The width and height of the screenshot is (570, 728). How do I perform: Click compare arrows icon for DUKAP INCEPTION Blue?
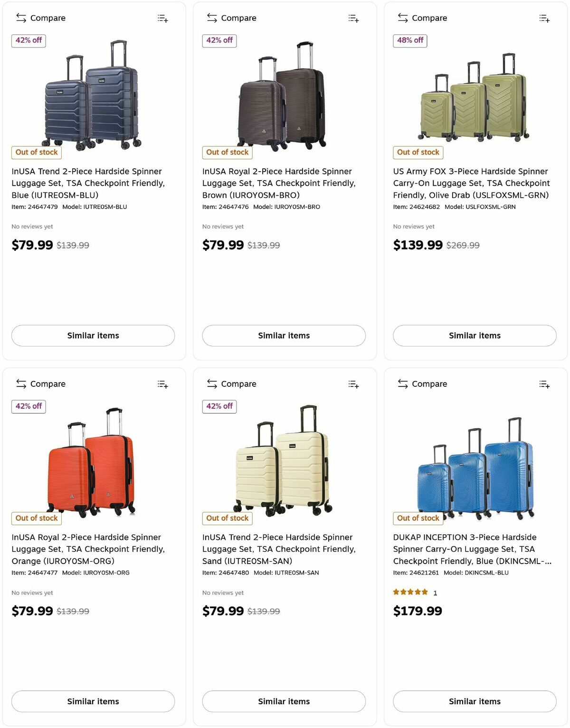403,384
